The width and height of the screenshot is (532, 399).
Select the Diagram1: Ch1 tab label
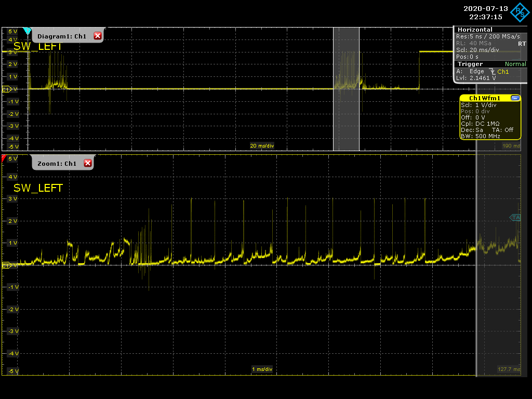click(62, 36)
